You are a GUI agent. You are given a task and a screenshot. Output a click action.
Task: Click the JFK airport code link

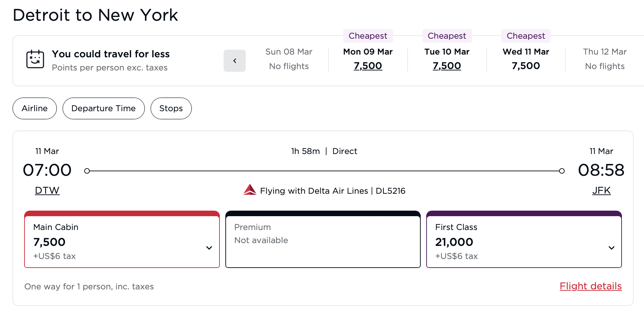tap(601, 190)
